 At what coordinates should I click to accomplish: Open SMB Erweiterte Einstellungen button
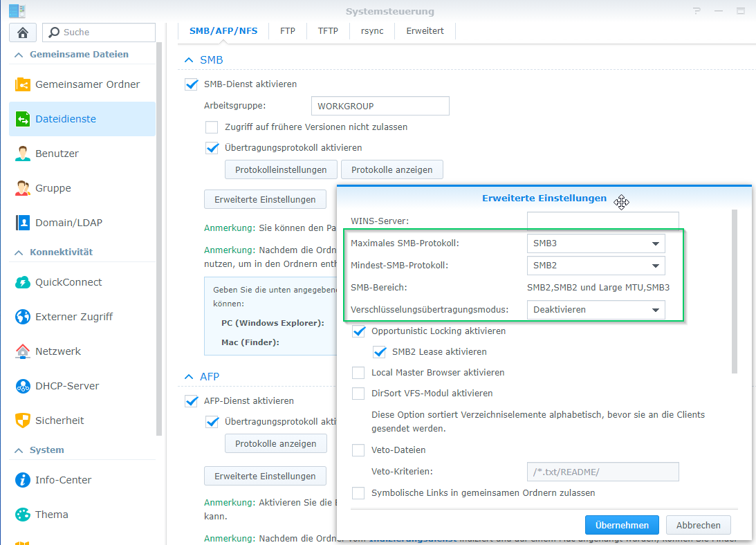(265, 200)
